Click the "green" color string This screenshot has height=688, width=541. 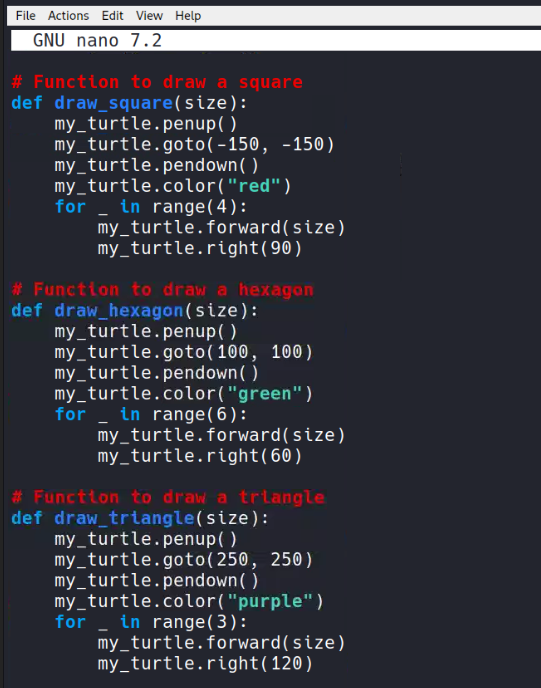[265, 394]
